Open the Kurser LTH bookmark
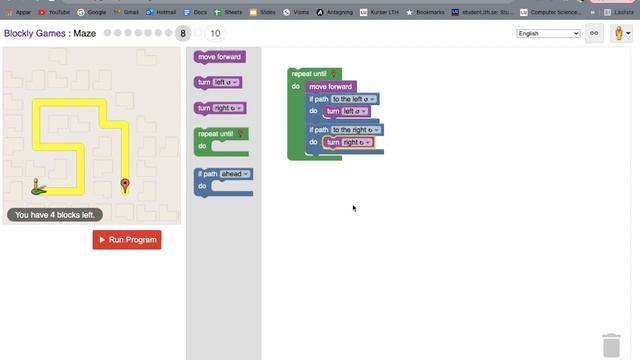The width and height of the screenshot is (640, 360). coord(379,12)
